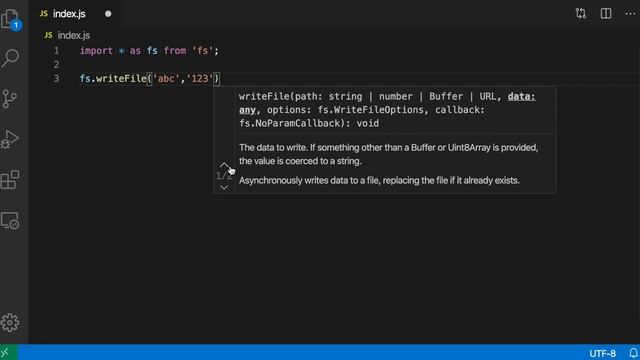Click line number 3 in gutter

coord(56,78)
